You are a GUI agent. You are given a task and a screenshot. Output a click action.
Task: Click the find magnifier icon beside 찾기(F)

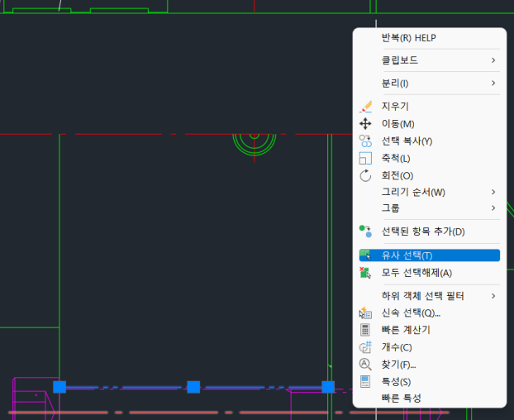pyautogui.click(x=365, y=365)
